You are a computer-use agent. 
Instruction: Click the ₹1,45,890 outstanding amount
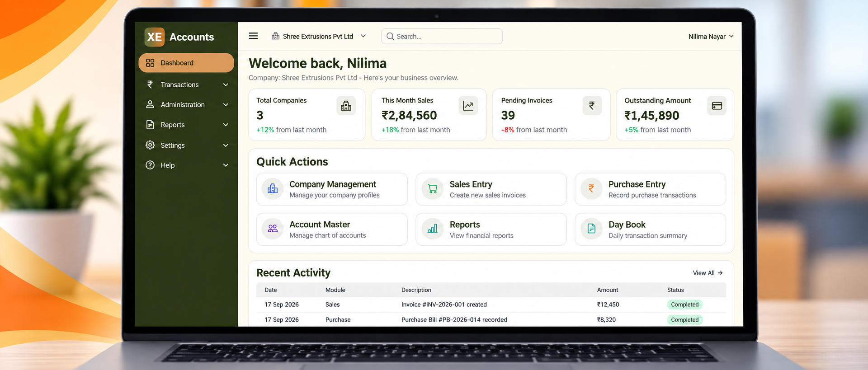click(651, 116)
